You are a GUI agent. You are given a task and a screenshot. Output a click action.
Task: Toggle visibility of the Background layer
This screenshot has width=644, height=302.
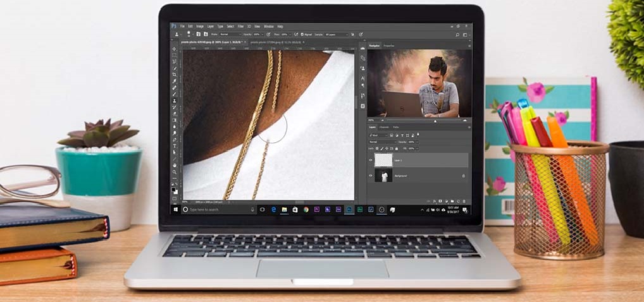coord(371,176)
